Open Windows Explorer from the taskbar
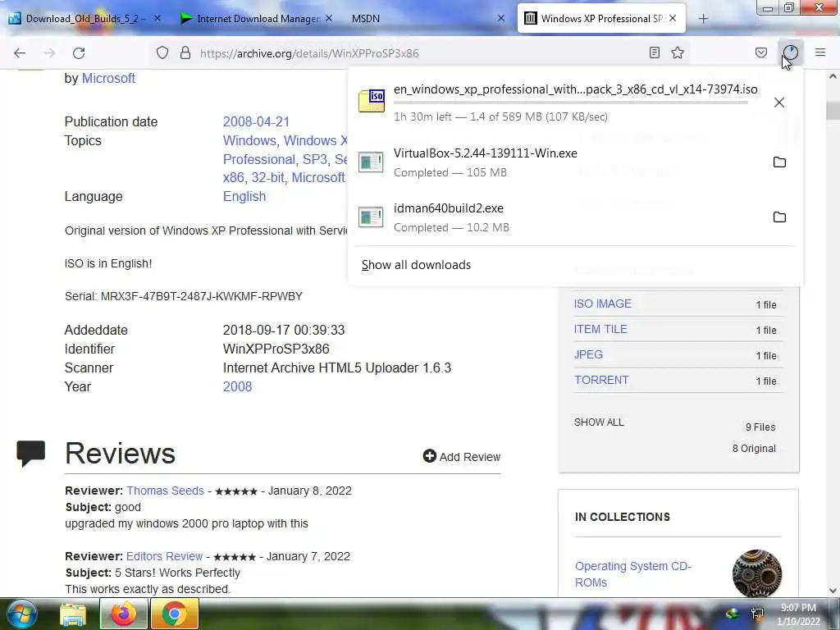Screen dimensions: 840x630 point(73,614)
